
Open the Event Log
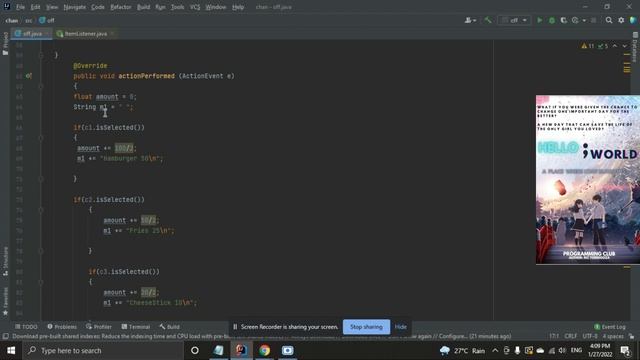click(610, 327)
